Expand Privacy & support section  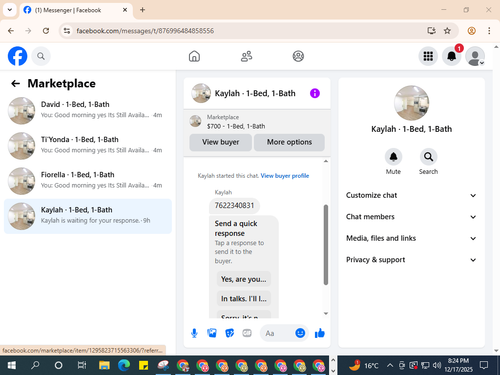click(x=411, y=260)
